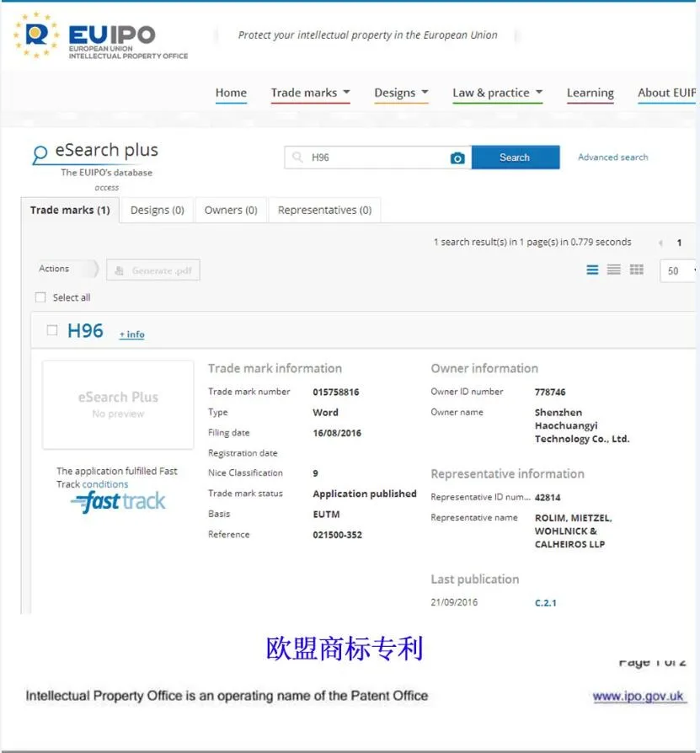Click owner ID number 778746
Screen dimensions: 700x753
point(550,393)
